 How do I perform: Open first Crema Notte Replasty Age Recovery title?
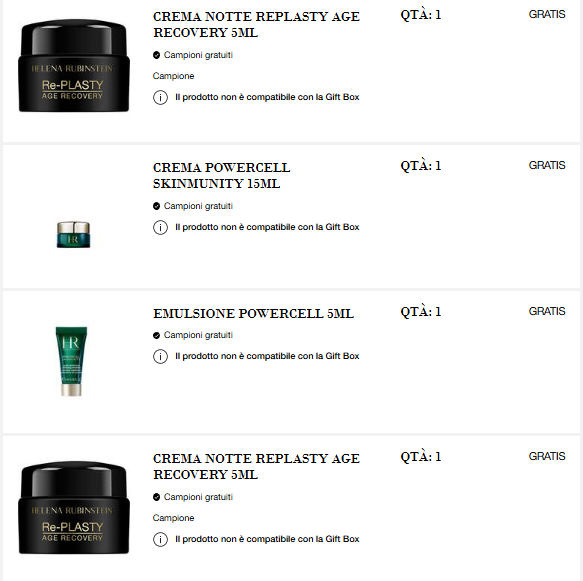pos(256,25)
